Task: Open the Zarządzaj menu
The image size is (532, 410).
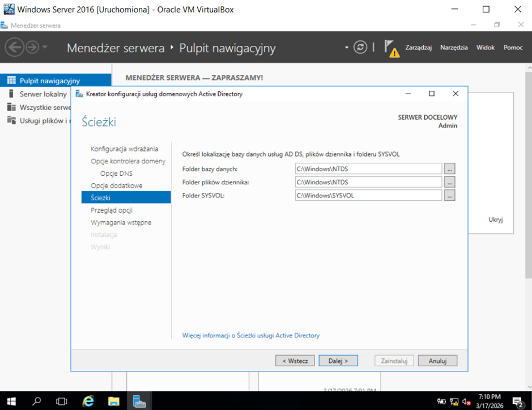Action: 418,48
